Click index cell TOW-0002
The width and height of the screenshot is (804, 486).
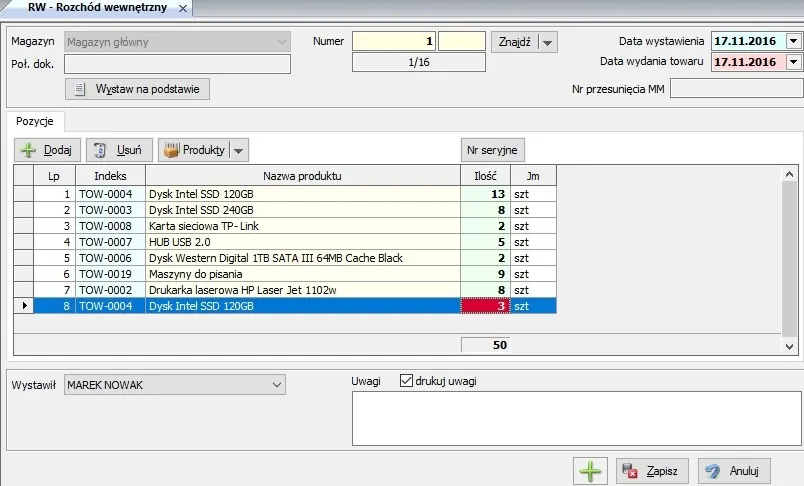[110, 290]
